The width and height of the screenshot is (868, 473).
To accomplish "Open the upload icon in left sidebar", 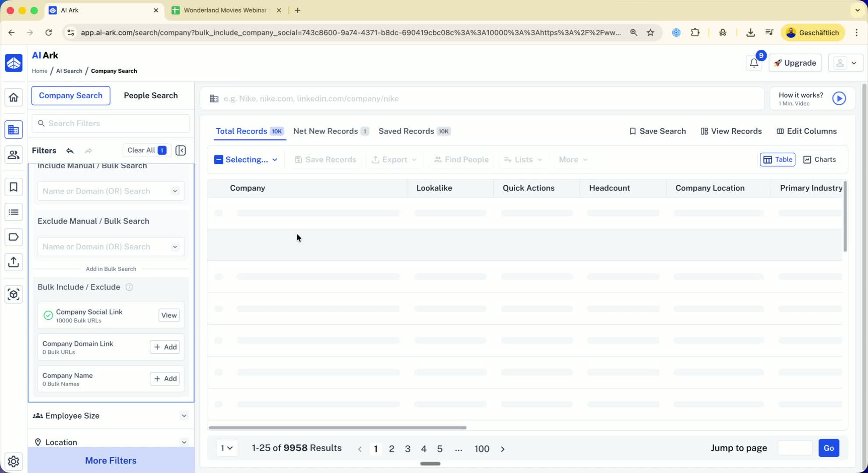I will [14, 262].
